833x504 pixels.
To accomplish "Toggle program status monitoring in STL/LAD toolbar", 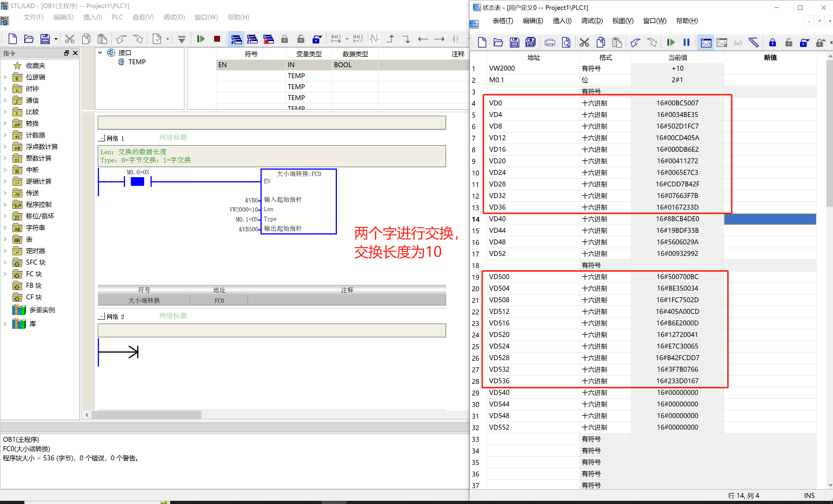I will (236, 39).
